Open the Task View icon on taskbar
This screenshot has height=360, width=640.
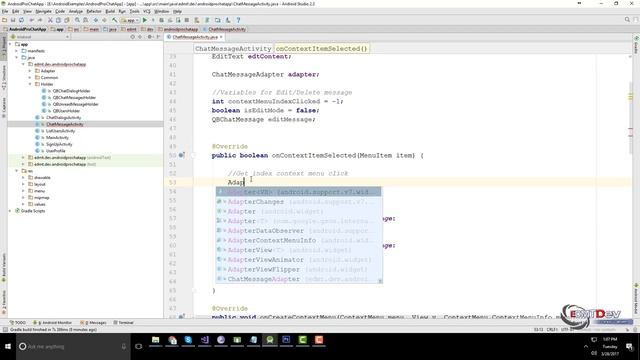(139, 347)
